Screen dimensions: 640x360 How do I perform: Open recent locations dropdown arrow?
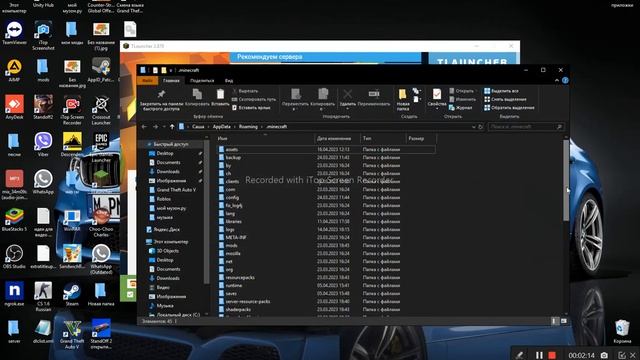[x=164, y=127]
